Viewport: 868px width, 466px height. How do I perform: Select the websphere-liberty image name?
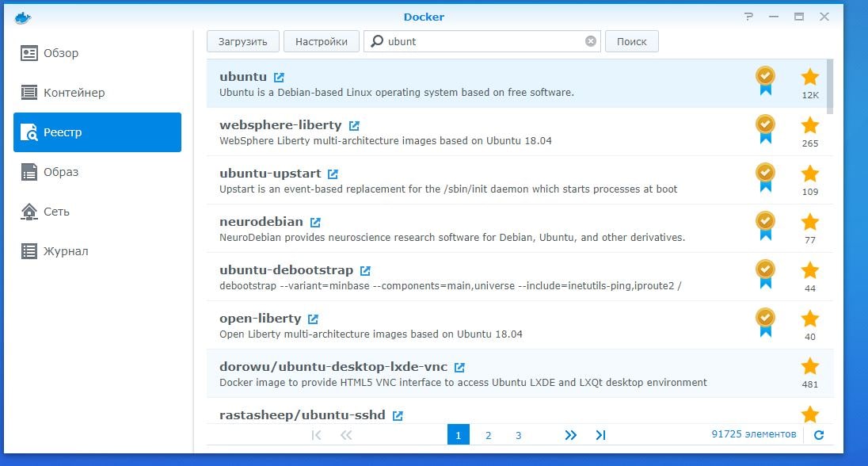(x=280, y=124)
